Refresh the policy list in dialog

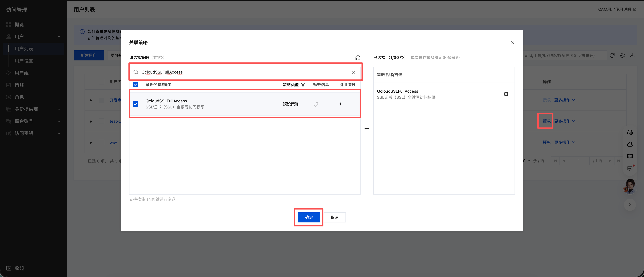(358, 58)
